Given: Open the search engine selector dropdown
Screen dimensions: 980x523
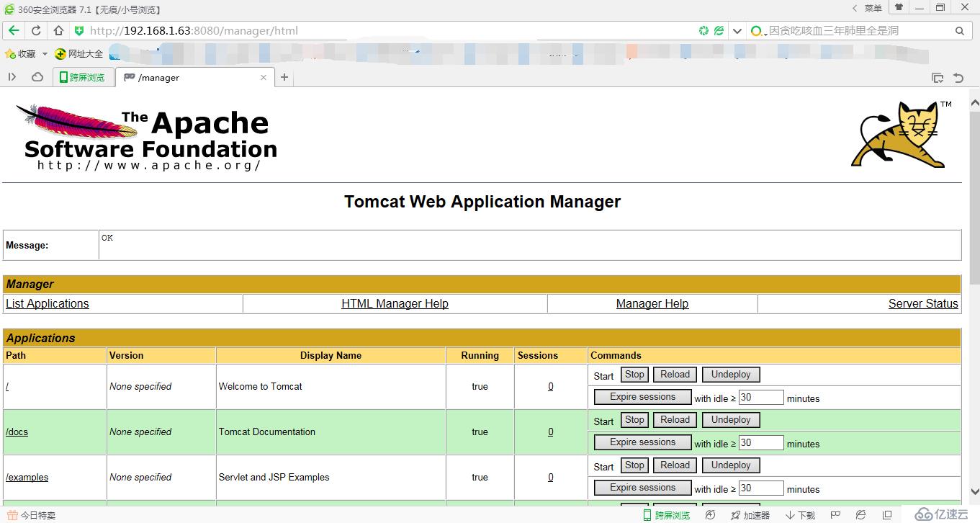Looking at the screenshot, I should coord(759,31).
